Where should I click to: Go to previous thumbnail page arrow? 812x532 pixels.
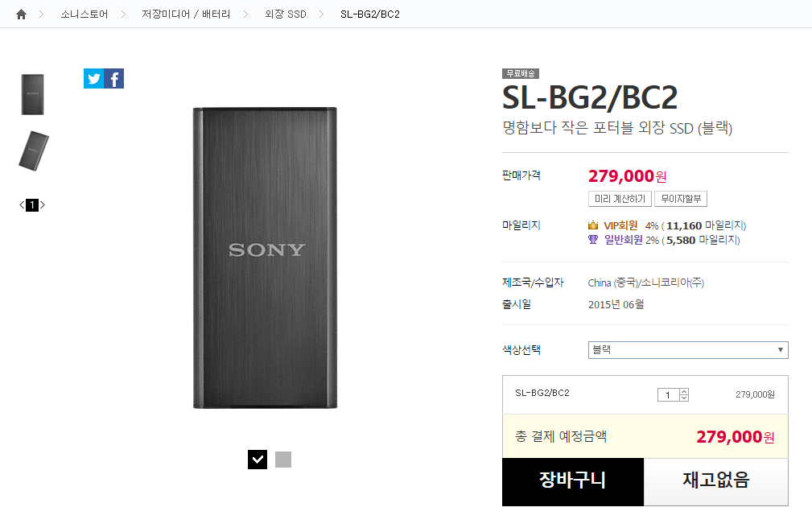click(x=22, y=205)
